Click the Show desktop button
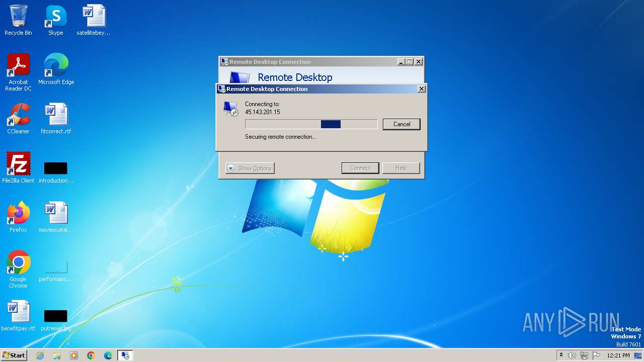644x362 pixels. [638, 355]
